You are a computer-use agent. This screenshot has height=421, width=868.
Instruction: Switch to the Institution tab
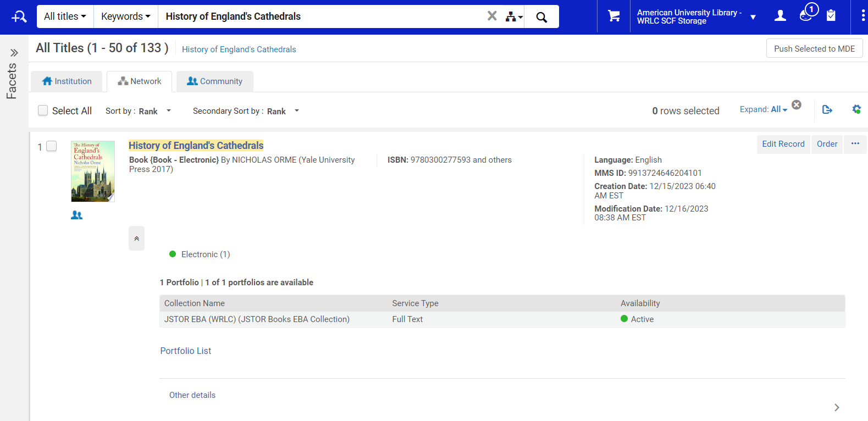point(67,81)
